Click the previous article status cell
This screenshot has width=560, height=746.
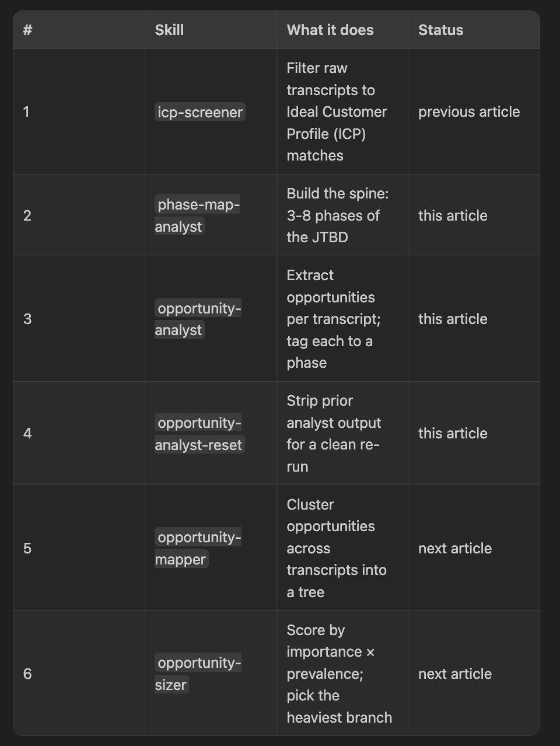click(x=469, y=111)
